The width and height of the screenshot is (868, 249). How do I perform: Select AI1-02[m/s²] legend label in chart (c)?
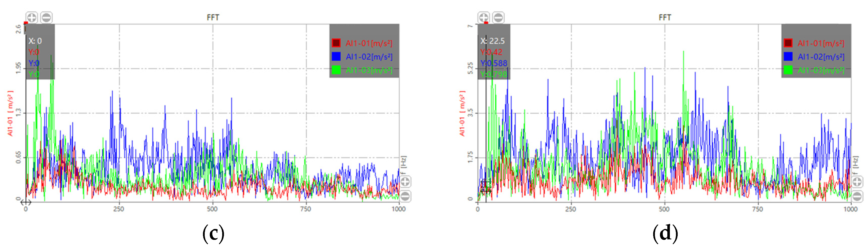(x=369, y=57)
